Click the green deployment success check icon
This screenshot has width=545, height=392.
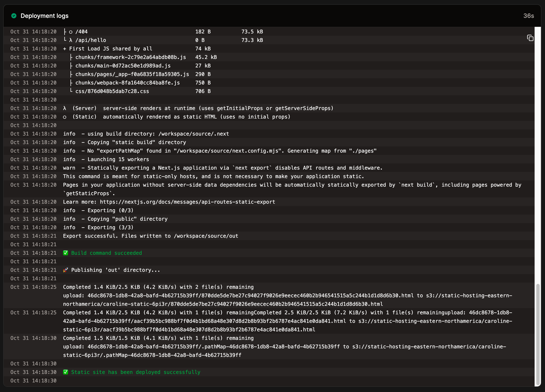click(x=14, y=16)
